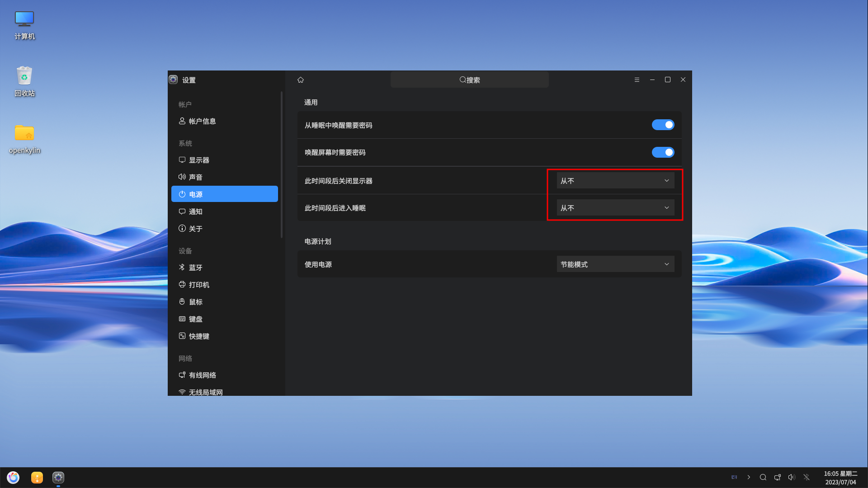Open the yellow file manager taskbar icon
868x488 pixels.
pos(37,477)
